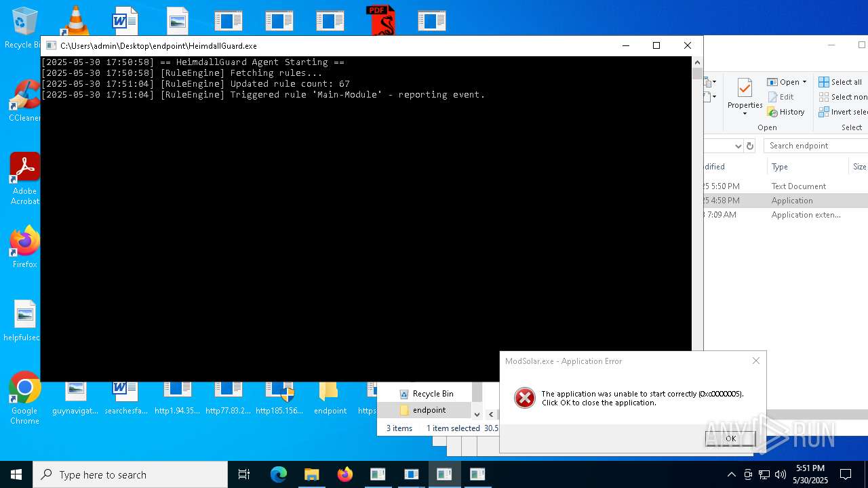
Task: Launch CCleaner from the desktop
Action: pos(24,101)
